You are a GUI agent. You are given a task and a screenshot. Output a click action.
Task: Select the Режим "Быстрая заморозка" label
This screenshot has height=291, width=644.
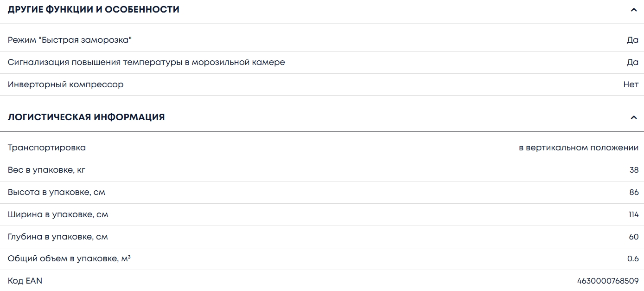tap(70, 40)
